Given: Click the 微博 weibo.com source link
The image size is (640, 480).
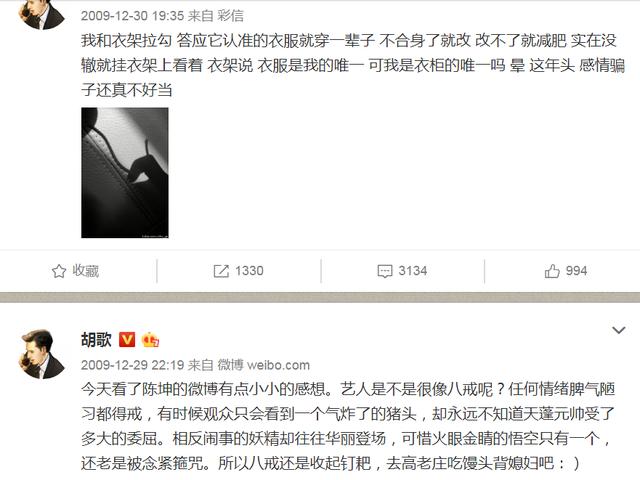Looking at the screenshot, I should click(x=264, y=364).
